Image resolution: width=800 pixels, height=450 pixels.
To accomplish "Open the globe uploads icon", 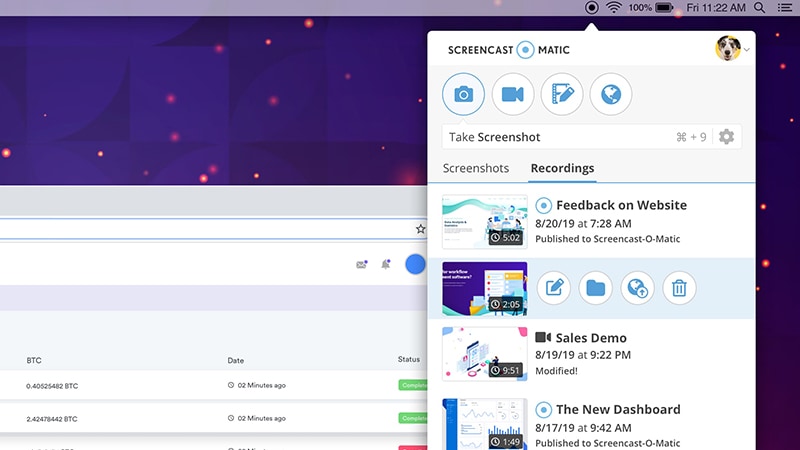I will (611, 94).
